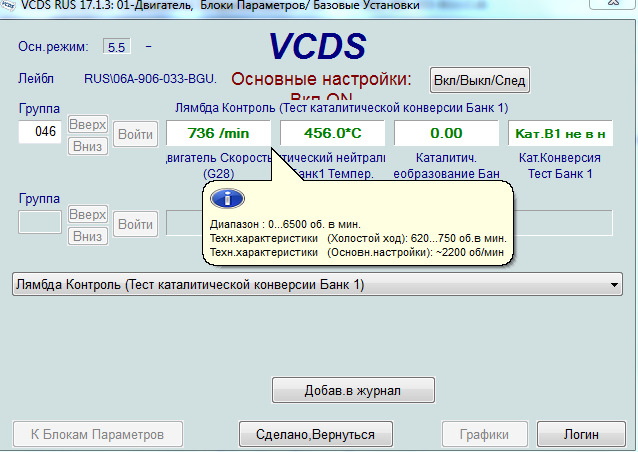Click the Логин button

point(581,434)
